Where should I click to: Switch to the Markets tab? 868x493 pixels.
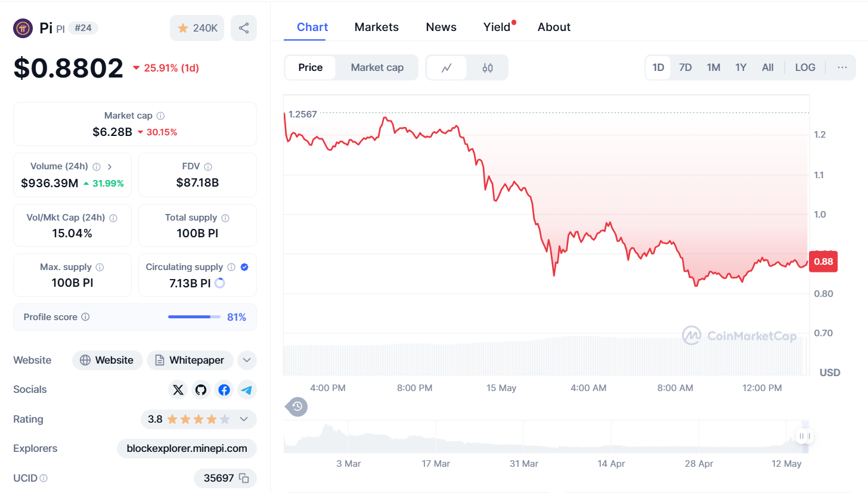pos(376,27)
